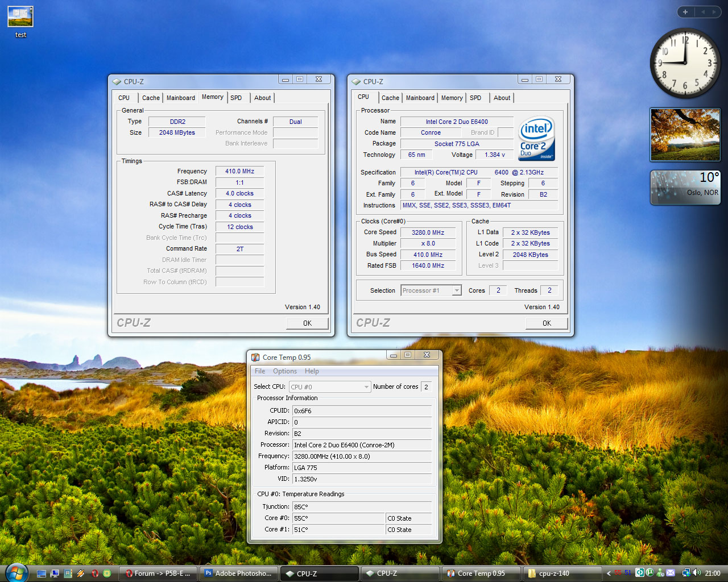Click Switch between windows quick launch icon
Image resolution: width=728 pixels, height=582 pixels.
[55, 573]
